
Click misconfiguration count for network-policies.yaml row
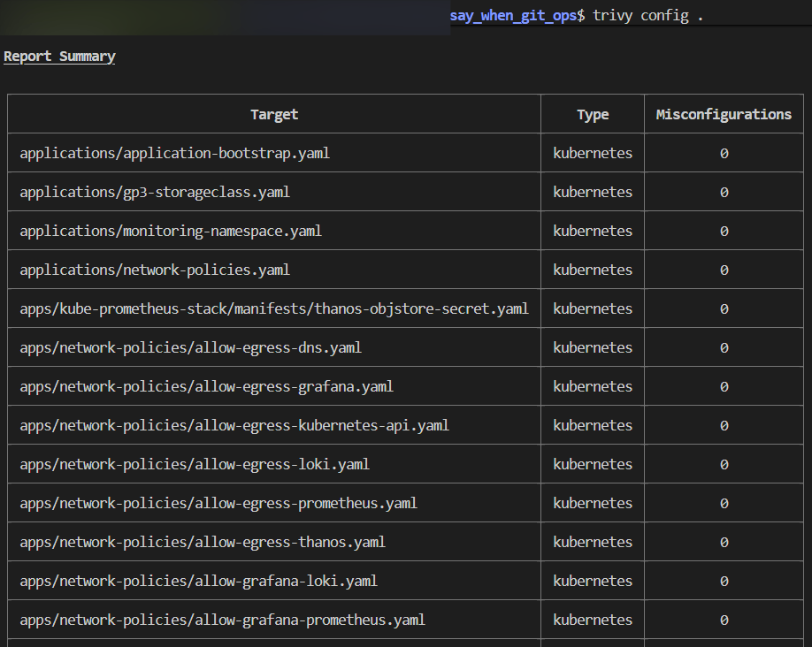(x=724, y=270)
